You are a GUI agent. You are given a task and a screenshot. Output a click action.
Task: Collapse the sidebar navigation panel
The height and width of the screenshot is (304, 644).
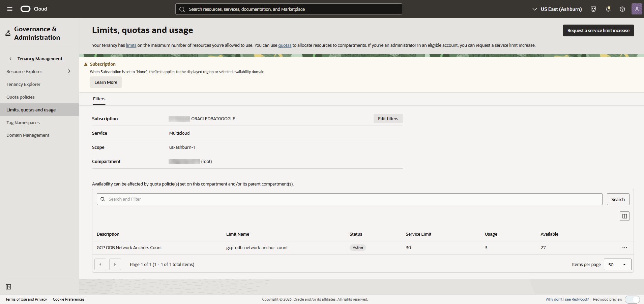click(8, 287)
